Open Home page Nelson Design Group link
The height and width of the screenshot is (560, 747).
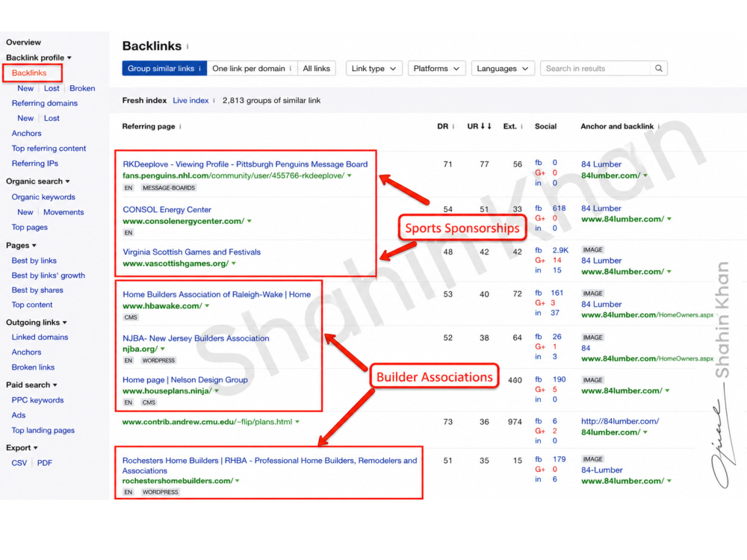point(185,380)
